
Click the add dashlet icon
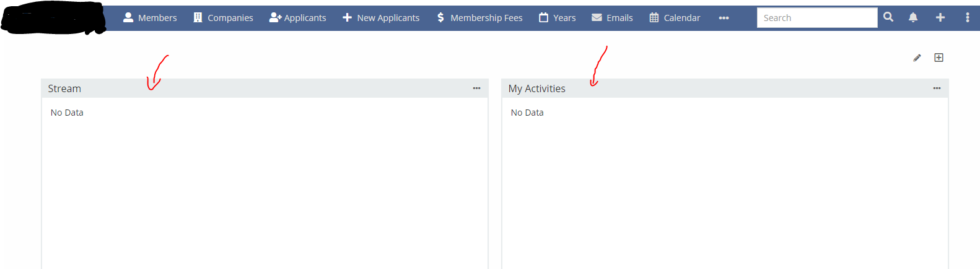[938, 58]
